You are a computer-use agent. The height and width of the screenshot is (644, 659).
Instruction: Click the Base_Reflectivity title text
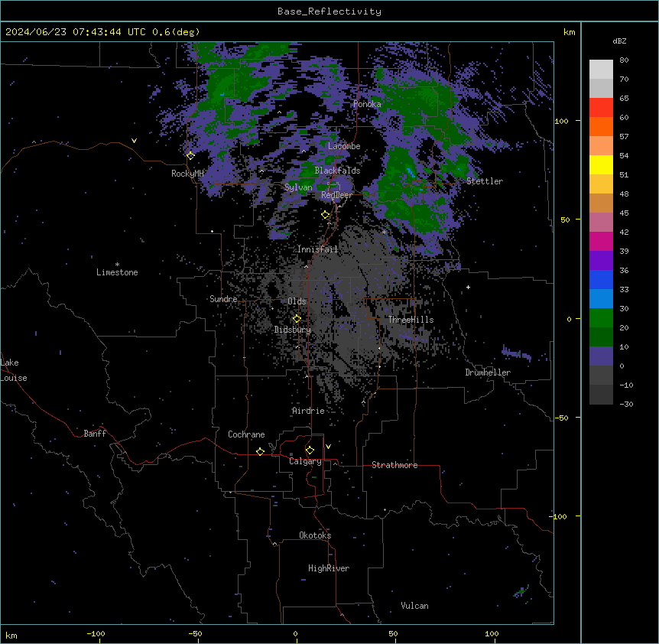(x=329, y=11)
